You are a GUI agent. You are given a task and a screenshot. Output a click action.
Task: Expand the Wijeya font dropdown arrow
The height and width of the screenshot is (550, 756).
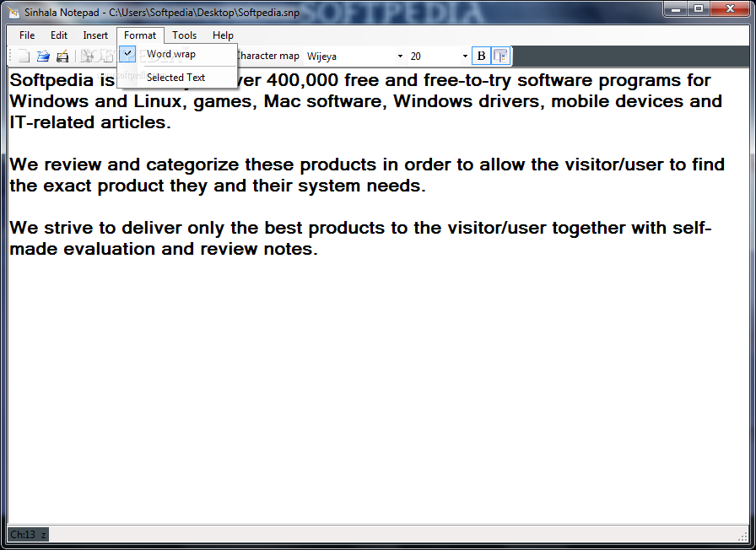click(400, 57)
